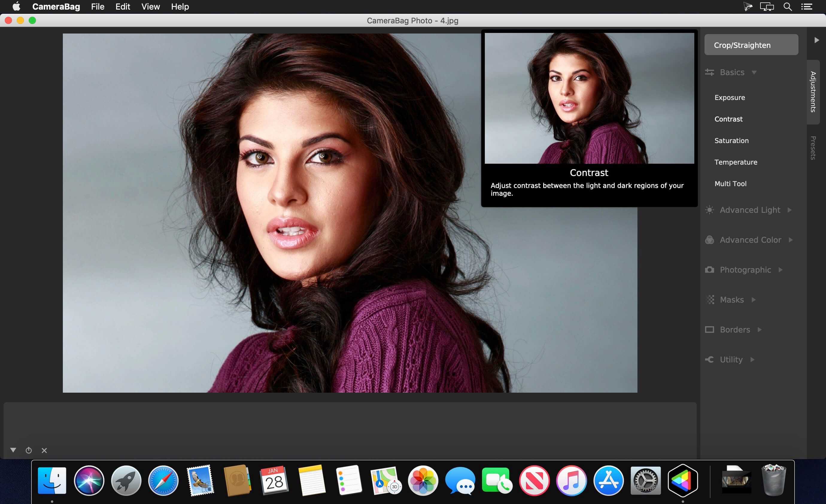
Task: Collapse side panel with top-right arrow
Action: 817,40
